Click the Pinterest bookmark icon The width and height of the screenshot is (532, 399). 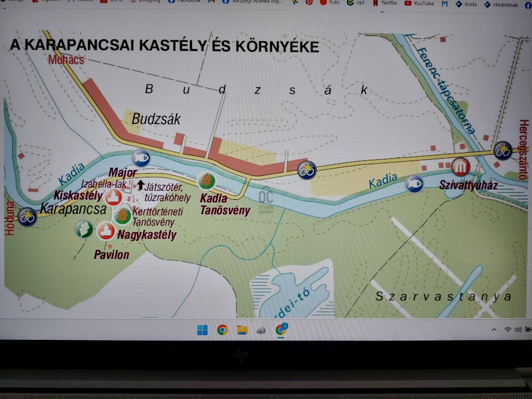click(309, 2)
